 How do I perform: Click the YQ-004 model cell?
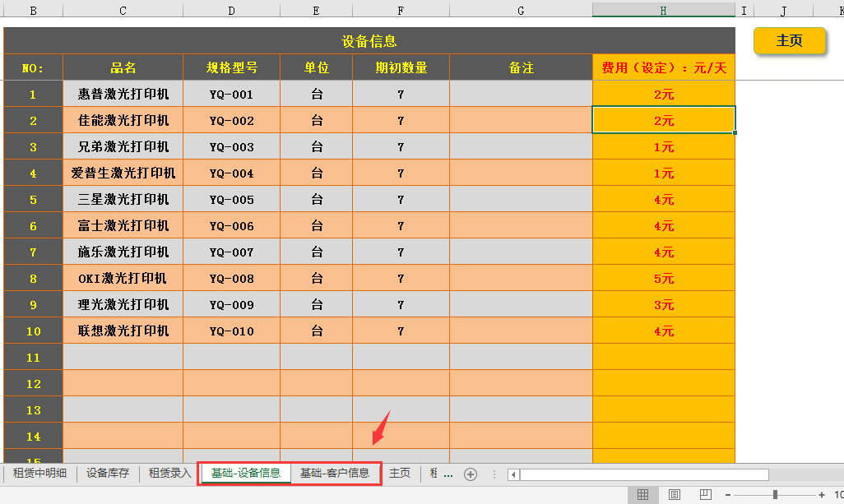[x=231, y=173]
